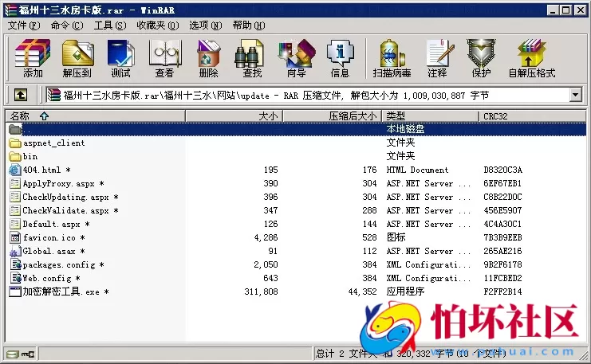Select the Default.aspx file name

(x=56, y=224)
